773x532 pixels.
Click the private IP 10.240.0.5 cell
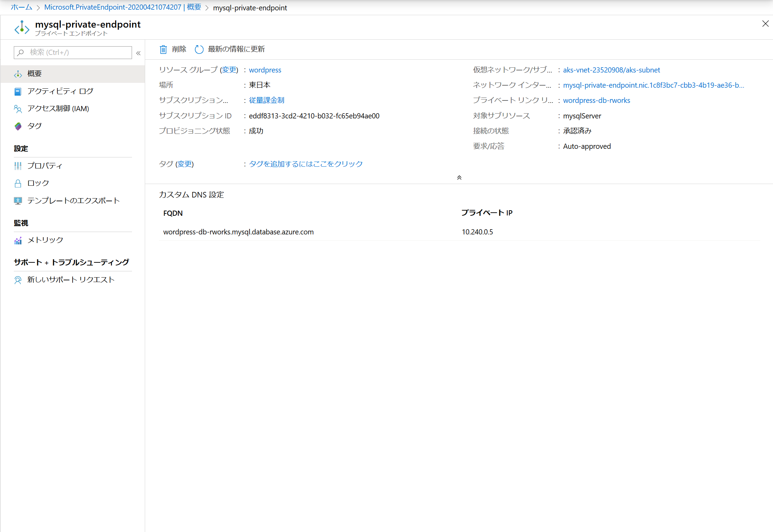point(477,232)
